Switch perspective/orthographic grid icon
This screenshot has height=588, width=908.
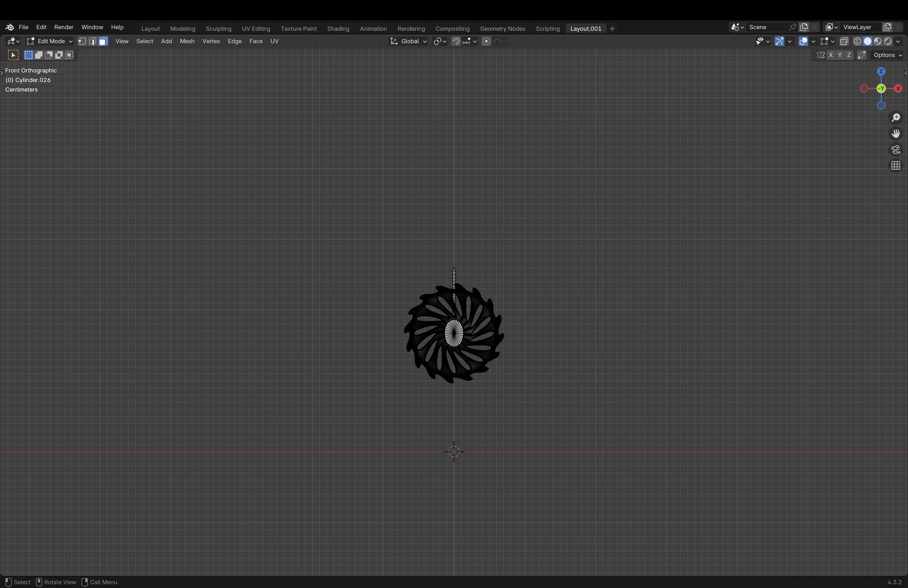point(896,166)
